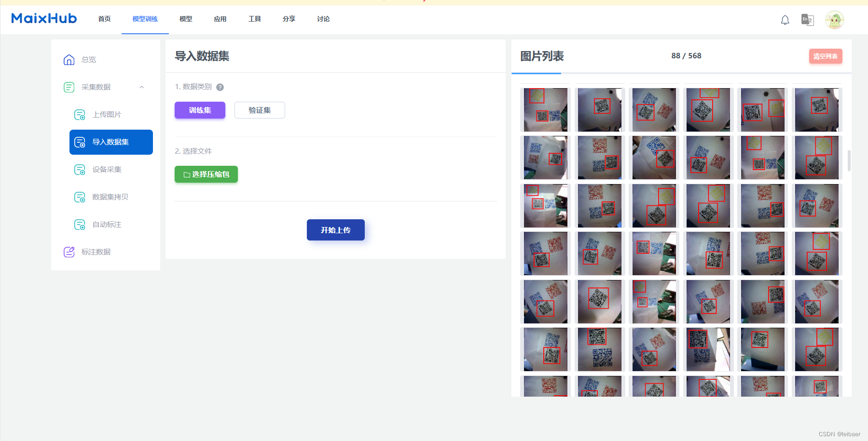This screenshot has width=868, height=441.
Task: Open the 应用 nav item
Action: click(220, 19)
